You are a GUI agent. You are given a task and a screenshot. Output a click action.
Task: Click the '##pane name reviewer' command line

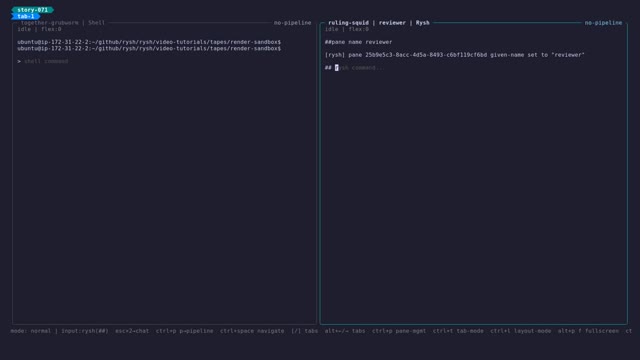(x=358, y=42)
